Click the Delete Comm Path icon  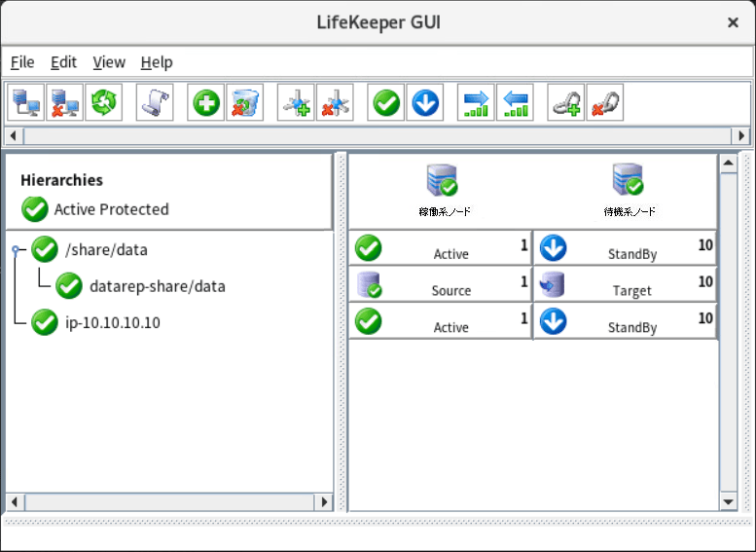[x=335, y=102]
